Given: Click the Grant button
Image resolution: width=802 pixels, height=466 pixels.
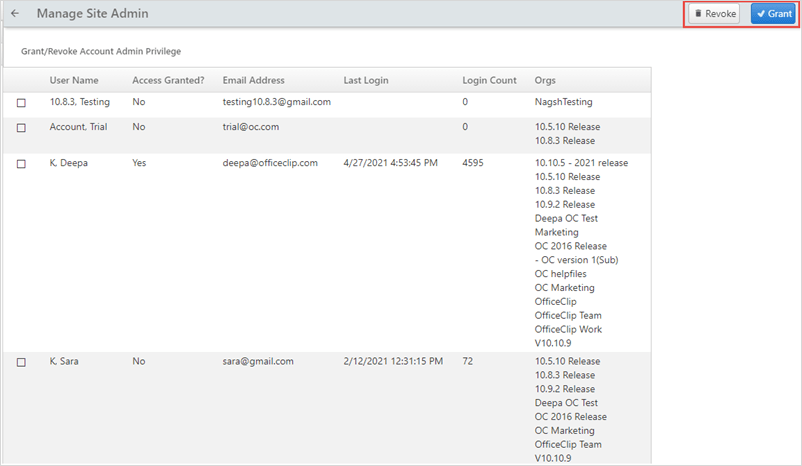Looking at the screenshot, I should coord(773,14).
